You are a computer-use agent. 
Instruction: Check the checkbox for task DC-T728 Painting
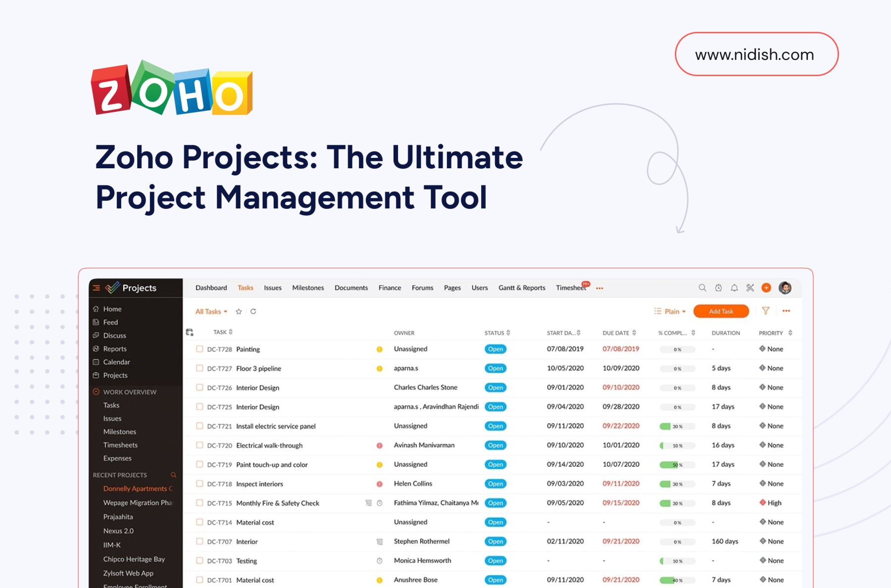(x=199, y=349)
